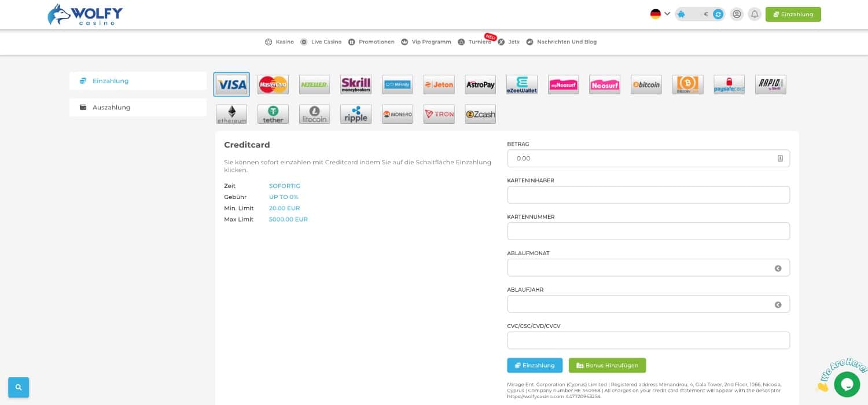Click the notification bell icon
This screenshot has width=868, height=405.
pos(754,14)
